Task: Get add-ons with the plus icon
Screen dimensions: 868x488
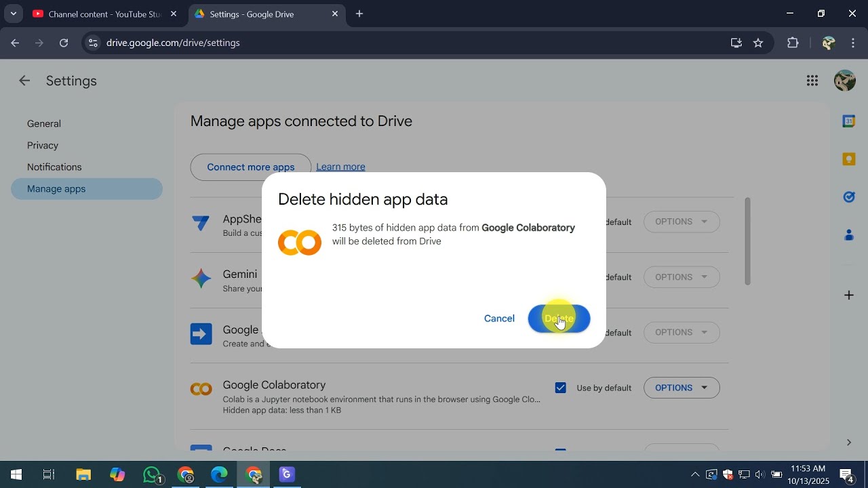Action: click(848, 295)
